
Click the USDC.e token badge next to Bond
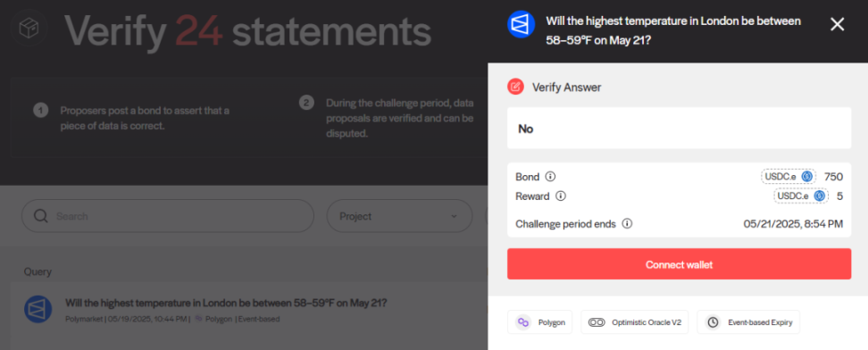click(789, 177)
